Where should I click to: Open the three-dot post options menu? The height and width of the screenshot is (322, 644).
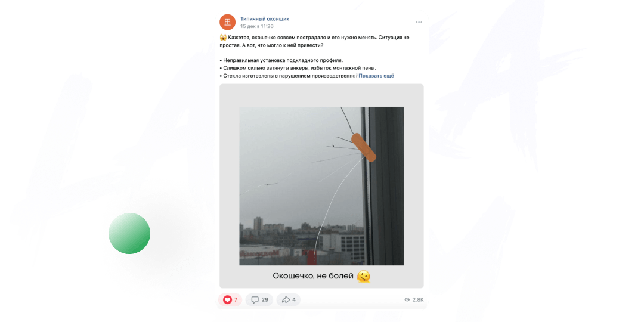point(419,22)
